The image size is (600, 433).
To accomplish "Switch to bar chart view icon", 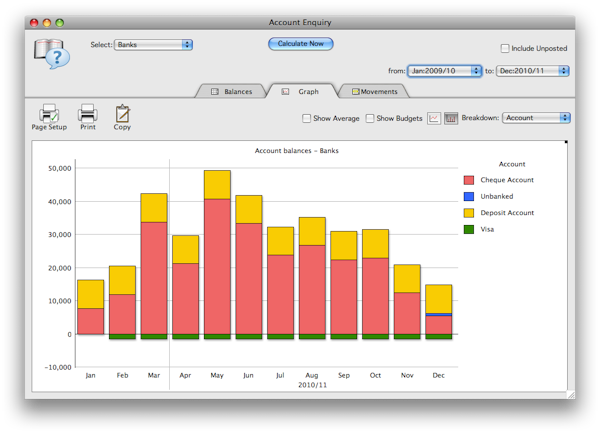I will point(451,118).
